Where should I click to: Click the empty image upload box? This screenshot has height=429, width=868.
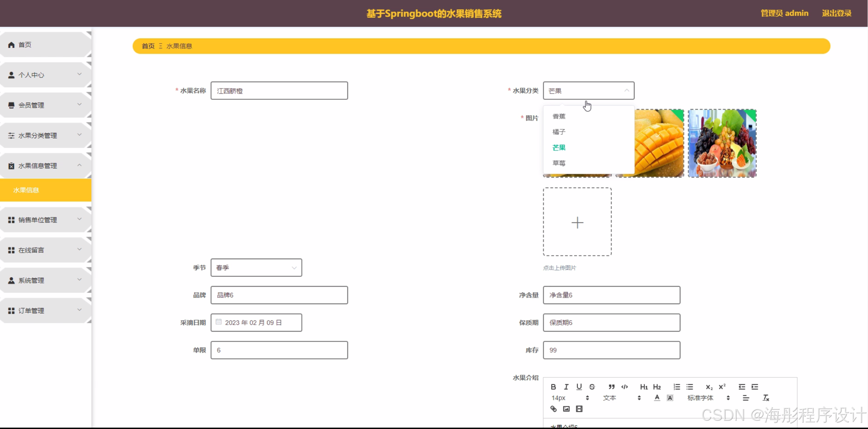tap(577, 222)
